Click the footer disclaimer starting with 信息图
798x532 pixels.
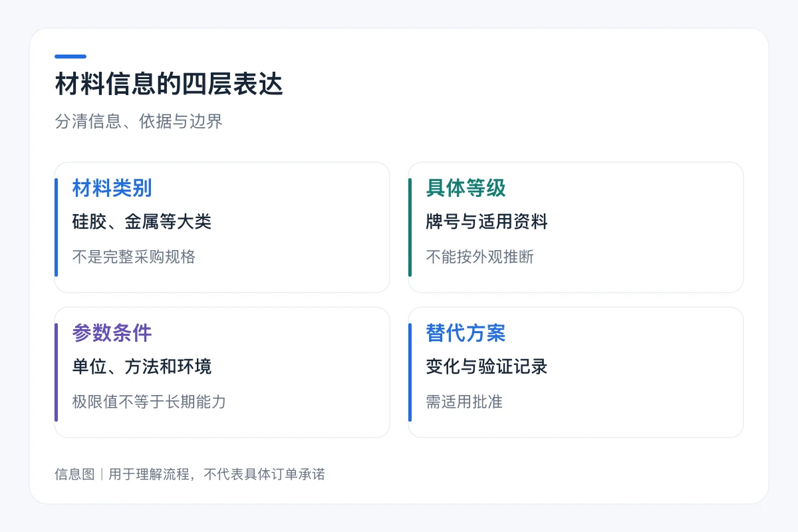click(190, 474)
